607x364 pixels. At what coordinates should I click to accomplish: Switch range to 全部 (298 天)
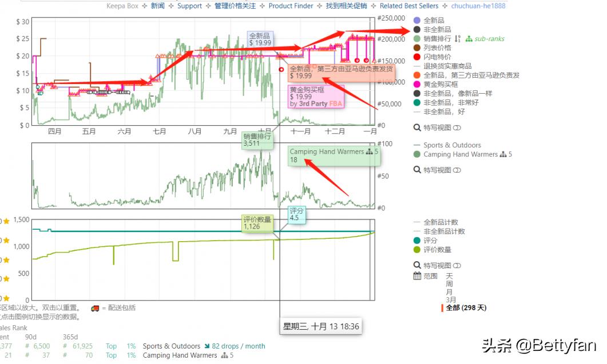[x=465, y=307]
